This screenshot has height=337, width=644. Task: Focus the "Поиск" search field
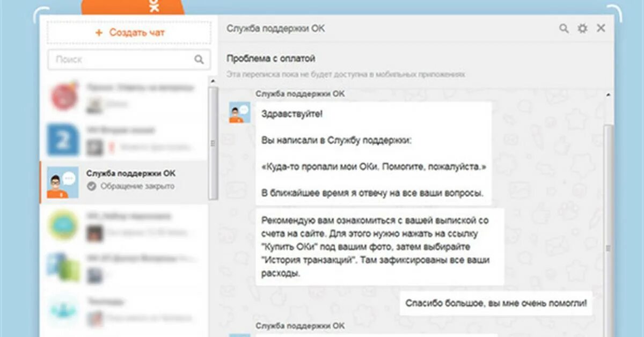point(128,60)
